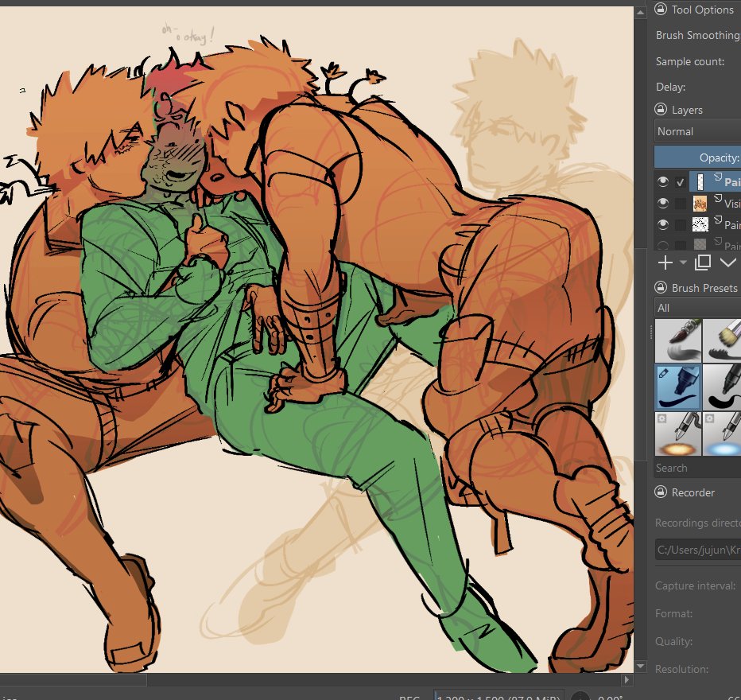Click the horizontal scrollbar right arrow
This screenshot has width=741, height=700.
coord(627,679)
